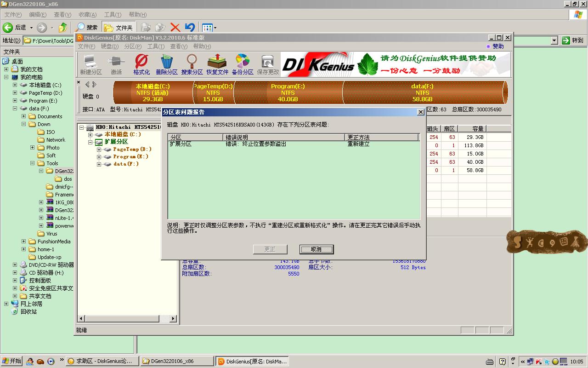
Task: Expand PageTemp(D:) in DiskGenius tree
Action: (x=99, y=149)
